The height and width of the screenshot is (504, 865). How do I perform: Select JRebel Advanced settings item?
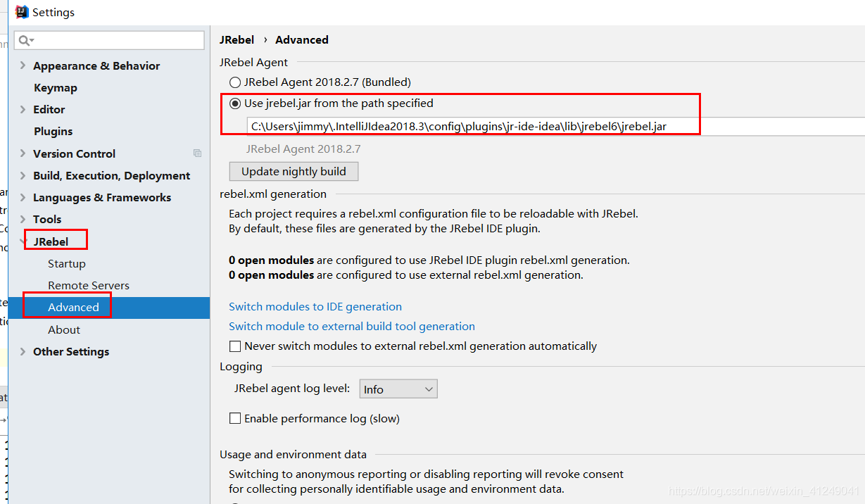(74, 308)
